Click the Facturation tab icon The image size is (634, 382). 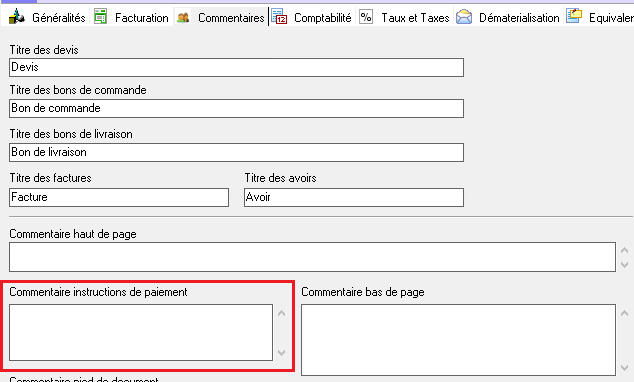[100, 17]
